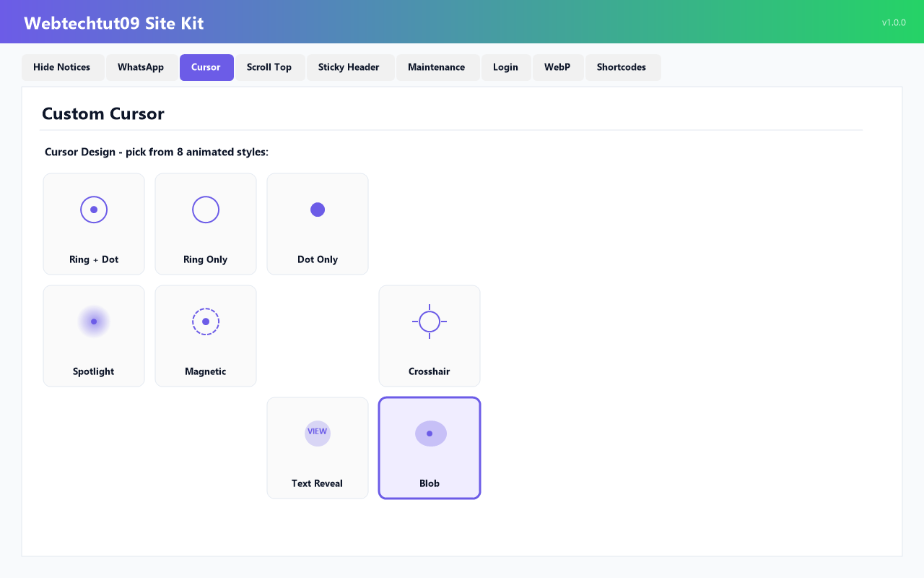Screen dimensions: 924x578
Task: Click the Cursor Design description text
Action: pos(157,152)
